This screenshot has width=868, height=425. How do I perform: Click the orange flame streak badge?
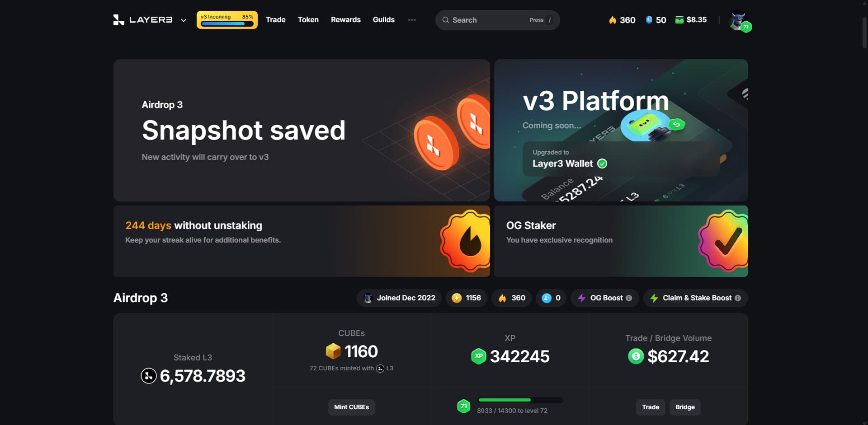466,241
